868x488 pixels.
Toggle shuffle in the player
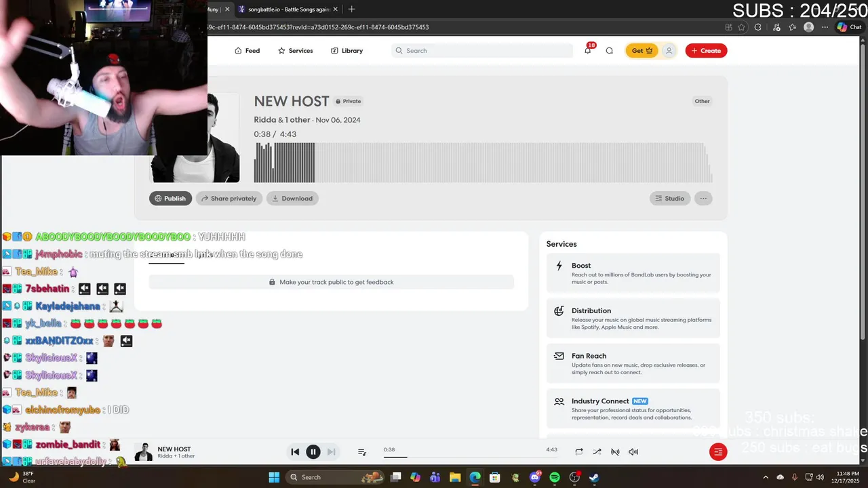[597, 452]
